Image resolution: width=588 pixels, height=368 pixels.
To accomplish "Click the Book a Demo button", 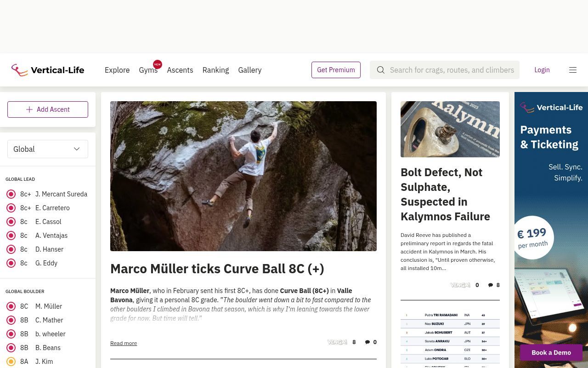I will coord(551,353).
